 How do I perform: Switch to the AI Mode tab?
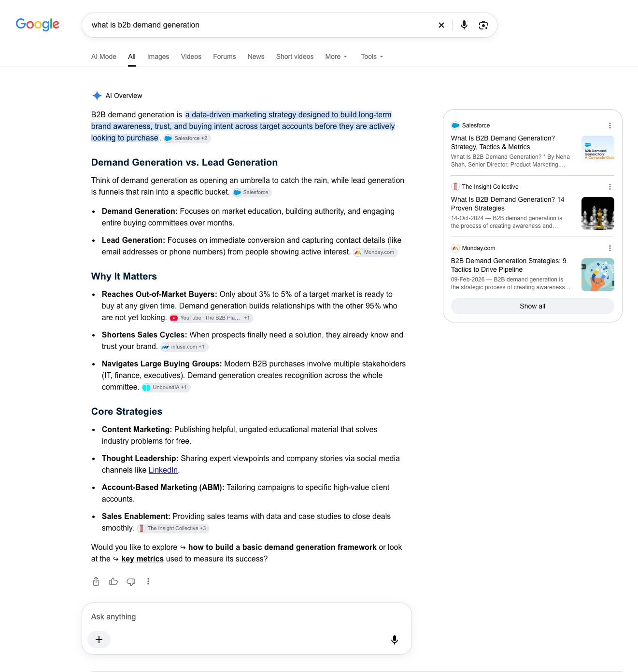point(104,56)
